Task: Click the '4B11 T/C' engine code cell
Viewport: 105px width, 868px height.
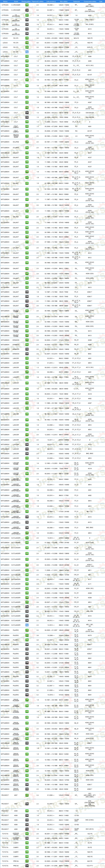Action: pos(90,512)
